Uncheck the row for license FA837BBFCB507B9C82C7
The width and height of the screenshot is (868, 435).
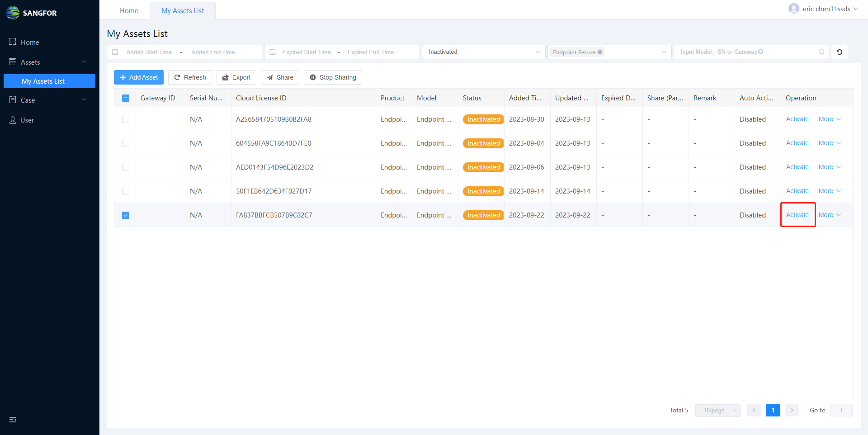[126, 215]
